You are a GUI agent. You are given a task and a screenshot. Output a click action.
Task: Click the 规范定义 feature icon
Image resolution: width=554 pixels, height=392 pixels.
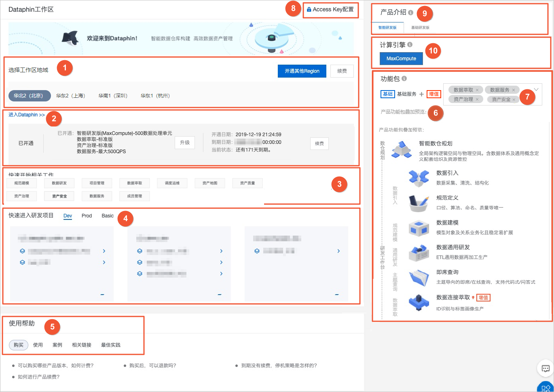[419, 203]
